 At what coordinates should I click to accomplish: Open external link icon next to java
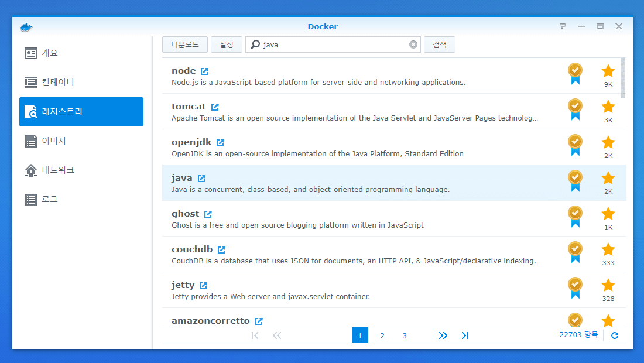[201, 178]
